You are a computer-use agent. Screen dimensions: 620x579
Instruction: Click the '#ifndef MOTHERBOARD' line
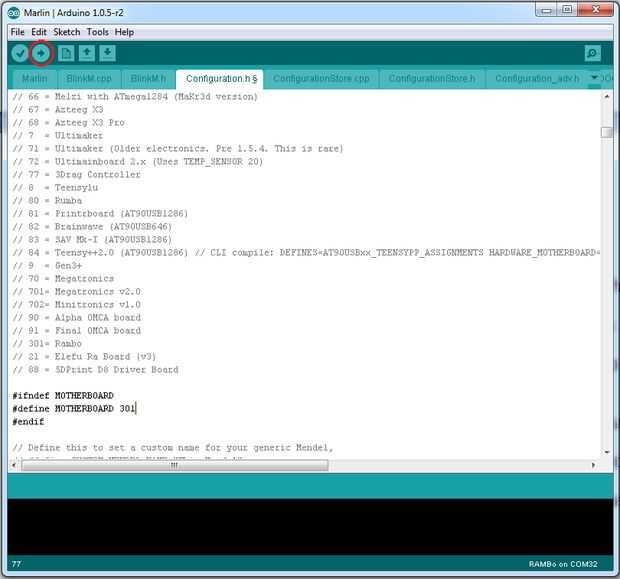(x=63, y=395)
